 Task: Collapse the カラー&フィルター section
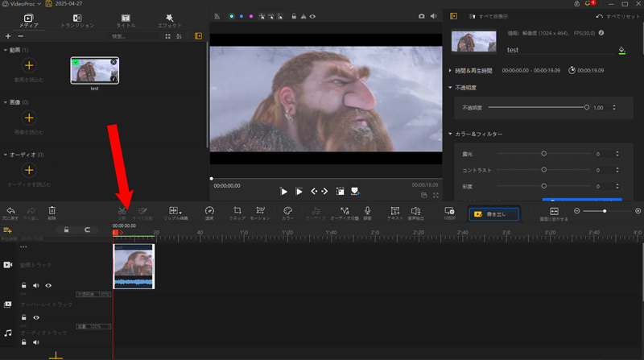450,134
